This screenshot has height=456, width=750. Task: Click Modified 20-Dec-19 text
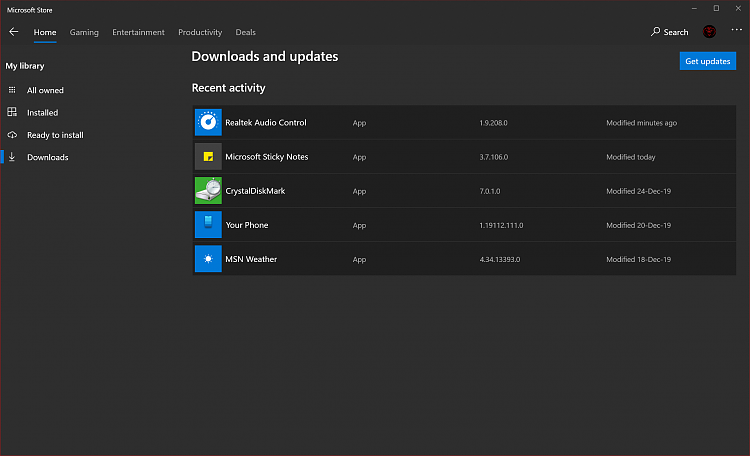click(x=639, y=225)
